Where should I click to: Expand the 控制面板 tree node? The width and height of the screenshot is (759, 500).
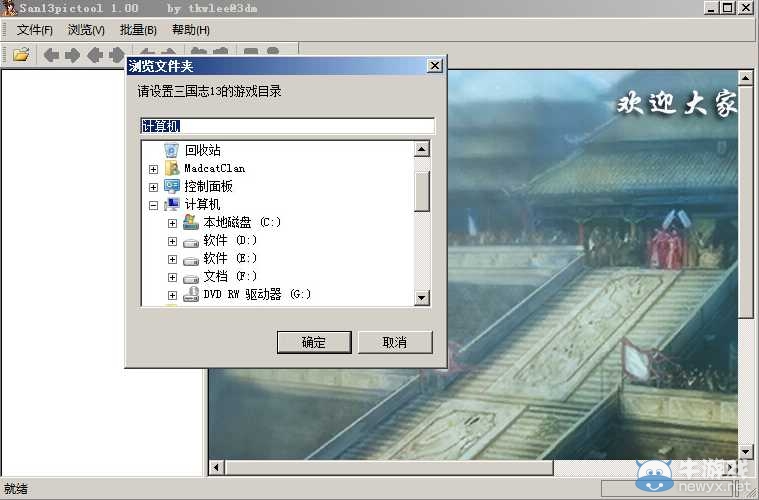[153, 187]
